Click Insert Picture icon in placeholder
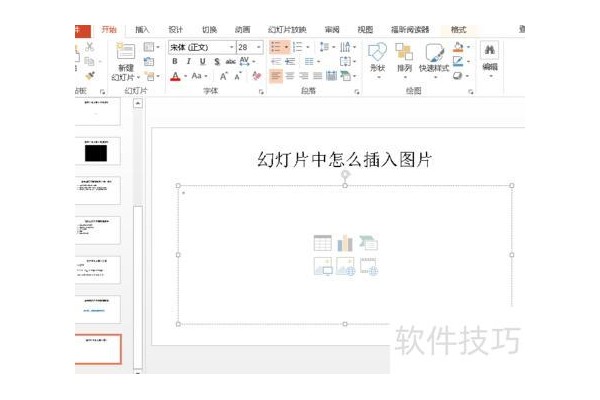The height and width of the screenshot is (400, 600). [323, 266]
